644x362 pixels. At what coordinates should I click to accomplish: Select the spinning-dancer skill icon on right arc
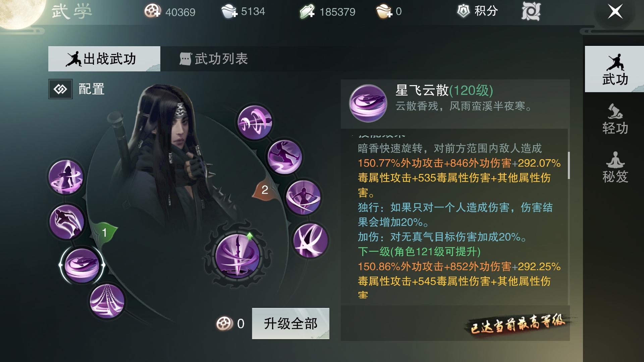(x=303, y=197)
